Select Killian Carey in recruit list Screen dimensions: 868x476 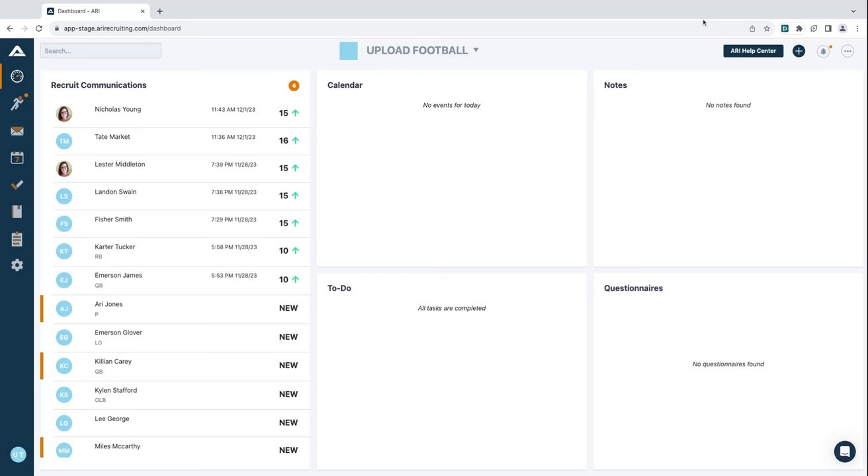click(x=113, y=362)
